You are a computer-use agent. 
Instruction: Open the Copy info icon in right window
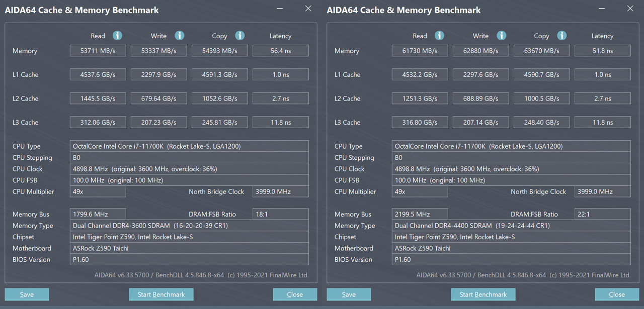562,36
